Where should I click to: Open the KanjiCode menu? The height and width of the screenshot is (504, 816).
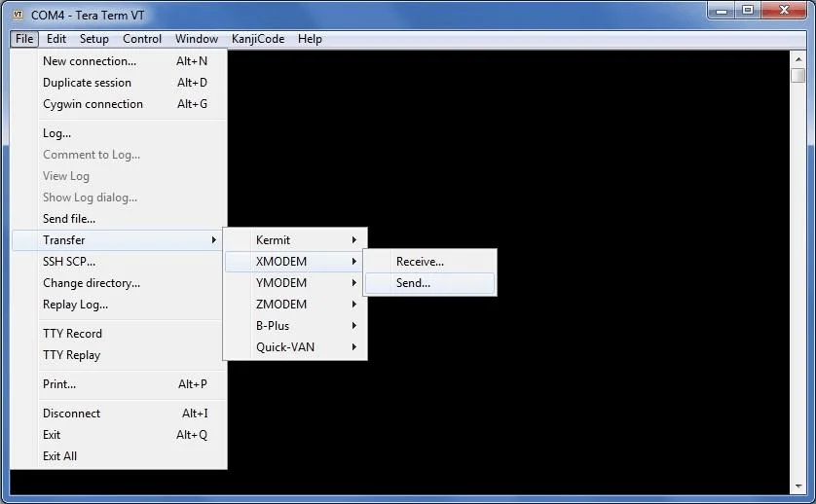click(x=258, y=39)
